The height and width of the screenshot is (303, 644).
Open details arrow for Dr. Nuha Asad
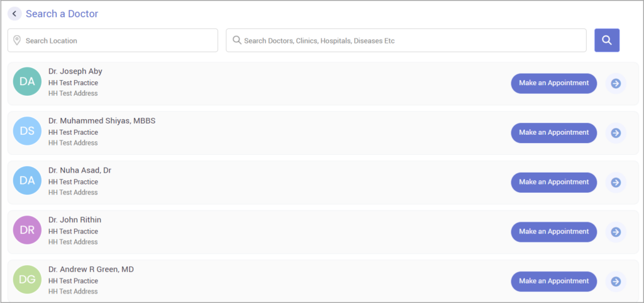coord(616,182)
